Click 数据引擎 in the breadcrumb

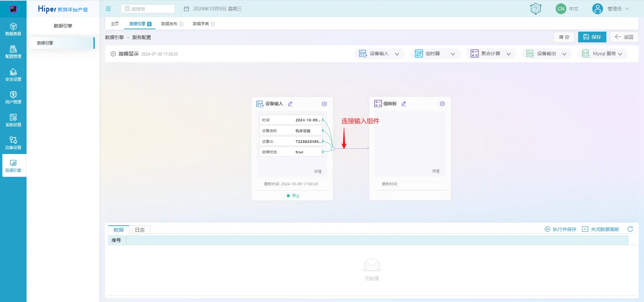point(115,37)
